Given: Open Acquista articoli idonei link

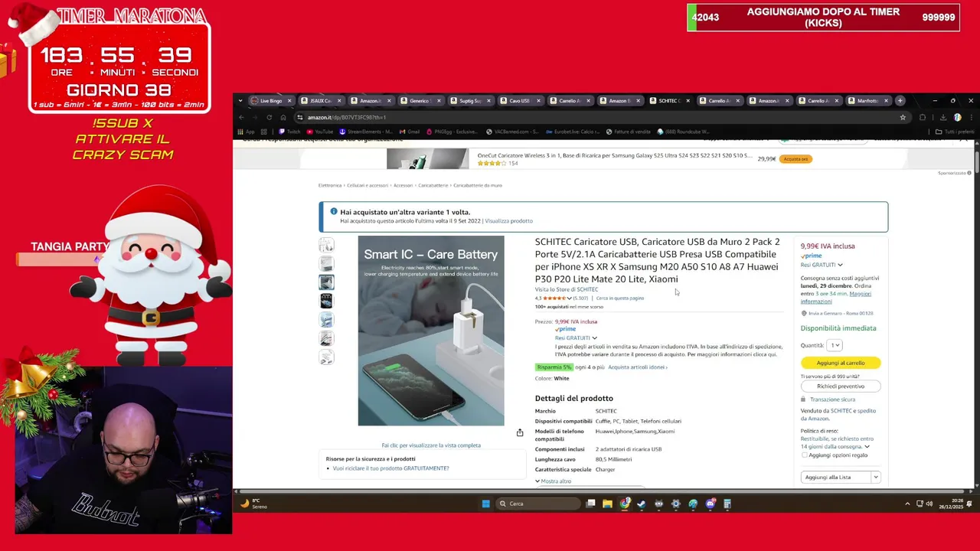Looking at the screenshot, I should (x=638, y=367).
